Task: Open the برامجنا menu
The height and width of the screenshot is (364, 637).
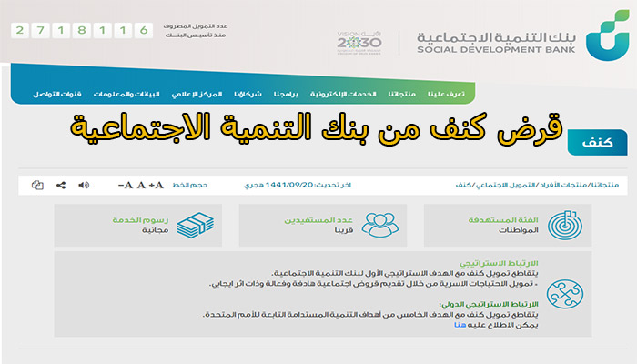Action: (x=286, y=94)
